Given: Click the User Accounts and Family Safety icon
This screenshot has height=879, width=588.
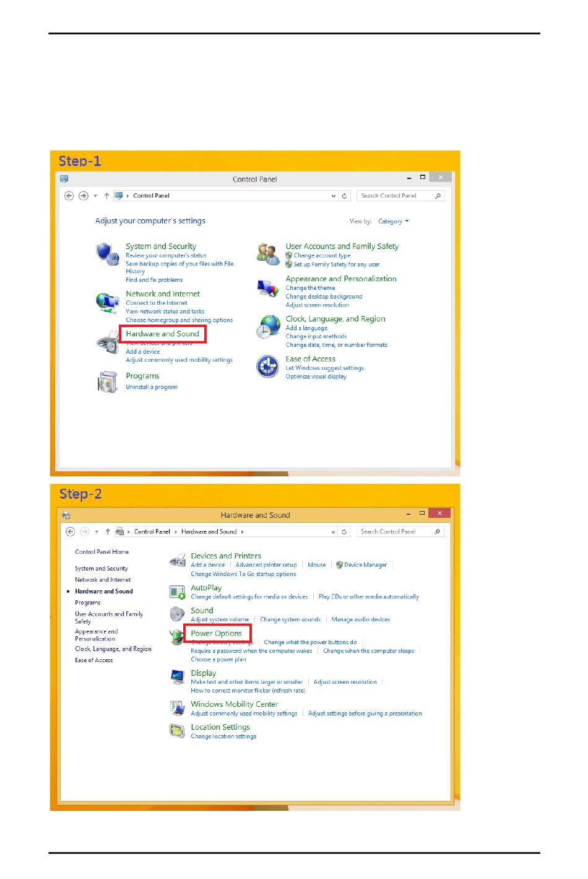Looking at the screenshot, I should click(x=268, y=254).
